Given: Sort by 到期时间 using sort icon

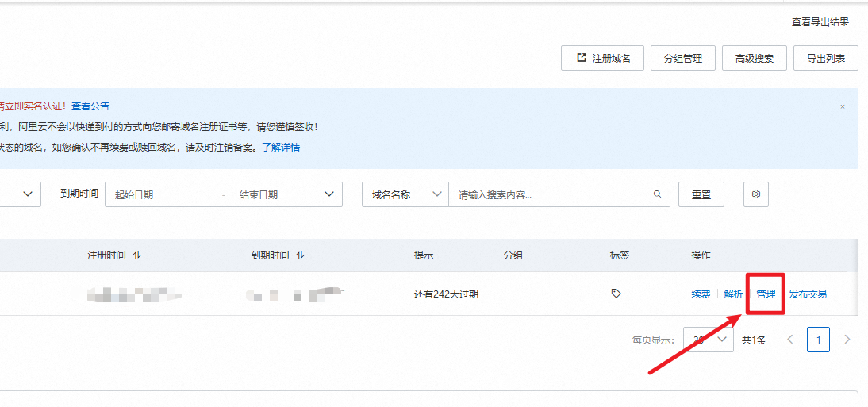Looking at the screenshot, I should point(301,255).
